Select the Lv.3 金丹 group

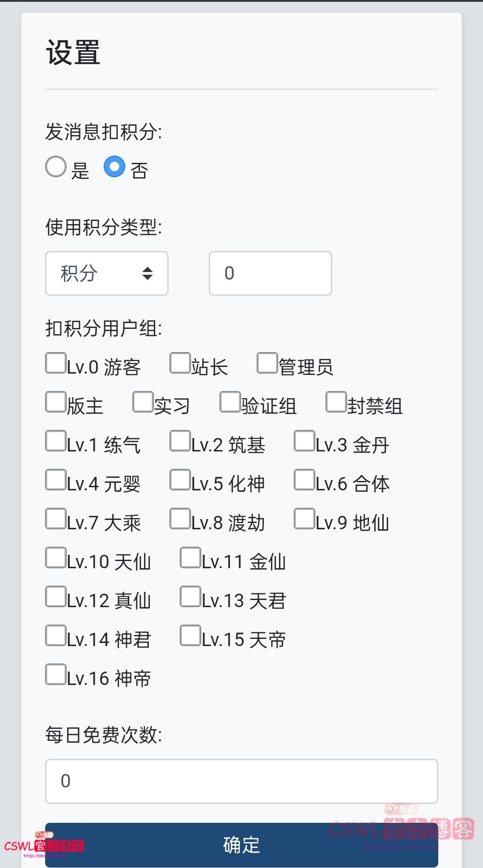coord(304,441)
